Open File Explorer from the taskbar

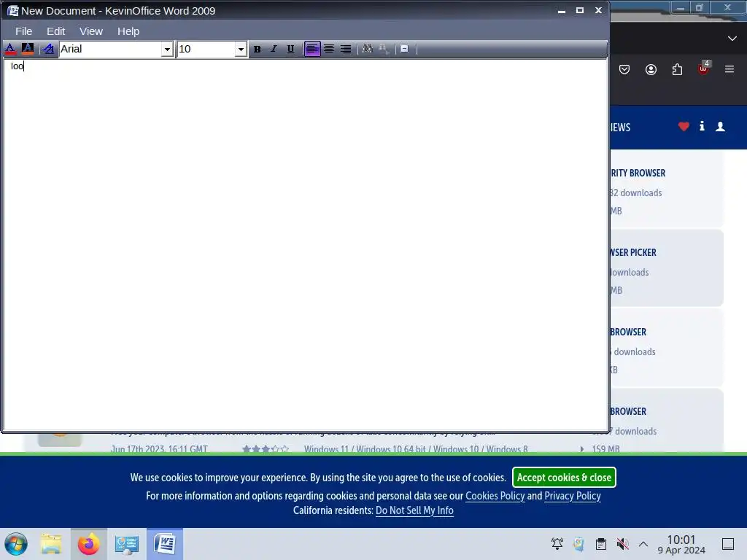tap(52, 544)
